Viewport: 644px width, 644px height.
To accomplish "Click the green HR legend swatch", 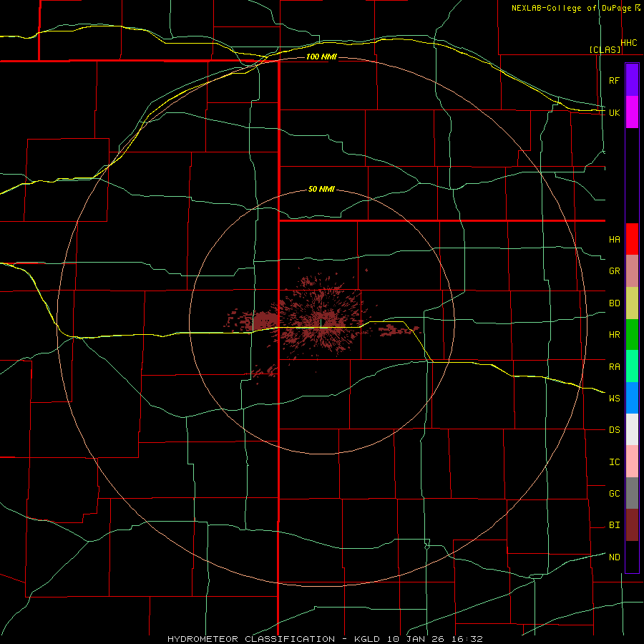I will 632,335.
